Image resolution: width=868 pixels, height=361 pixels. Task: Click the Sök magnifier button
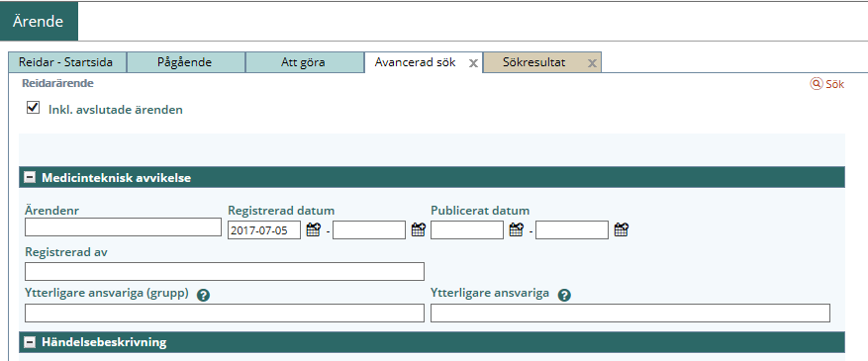(x=827, y=84)
